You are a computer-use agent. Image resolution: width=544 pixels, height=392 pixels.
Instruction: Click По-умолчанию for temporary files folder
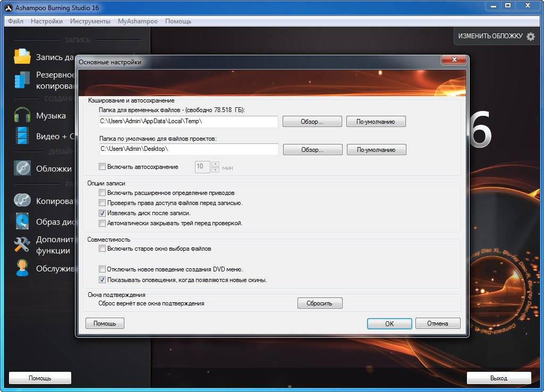376,122
